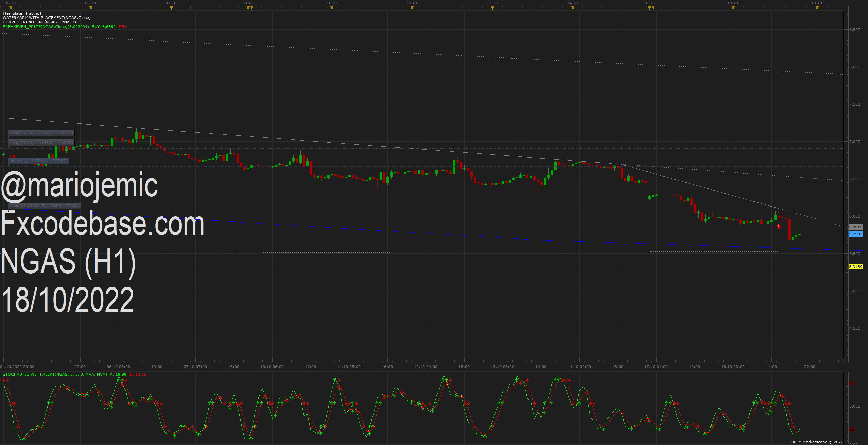Select the day marker triangle under 11.10

(x=332, y=8)
